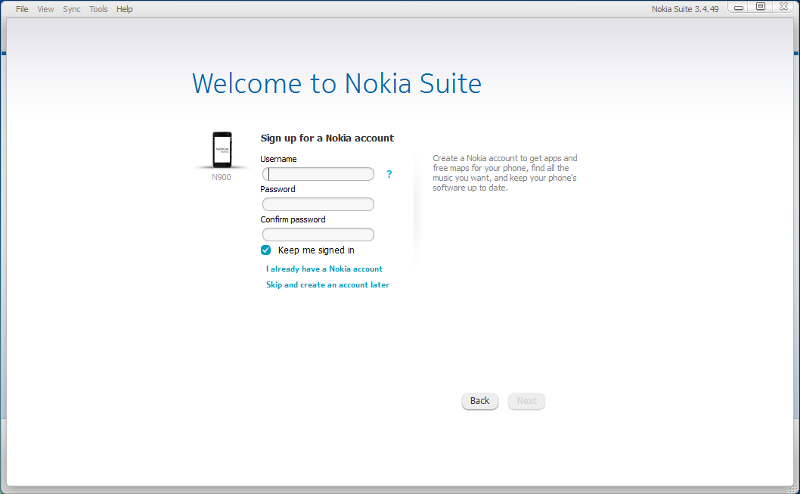Viewport: 800px width, 494px height.
Task: Follow the 'I already have a Nokia account' link
Action: click(324, 269)
